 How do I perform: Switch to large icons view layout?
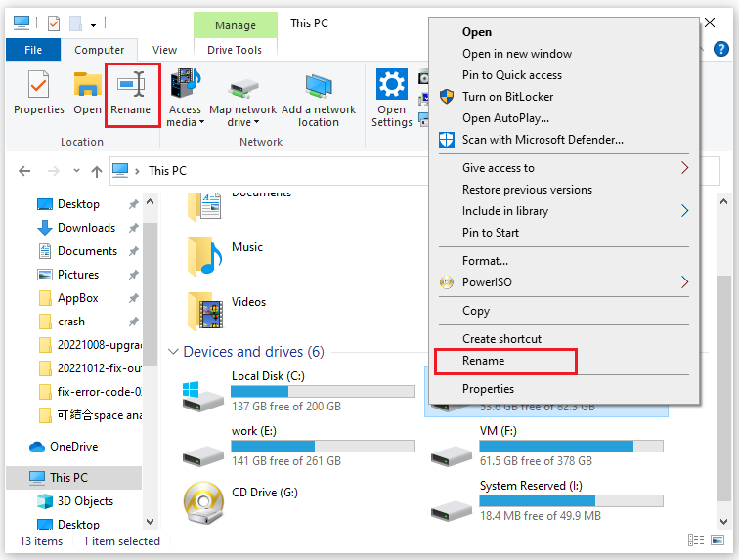[x=717, y=540]
